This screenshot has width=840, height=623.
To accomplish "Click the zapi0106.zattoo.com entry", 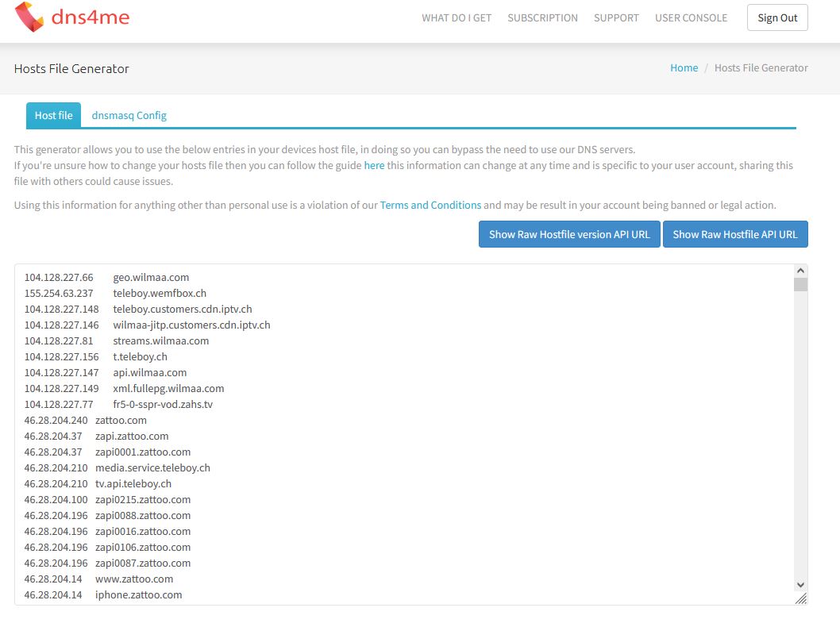I will click(x=143, y=547).
